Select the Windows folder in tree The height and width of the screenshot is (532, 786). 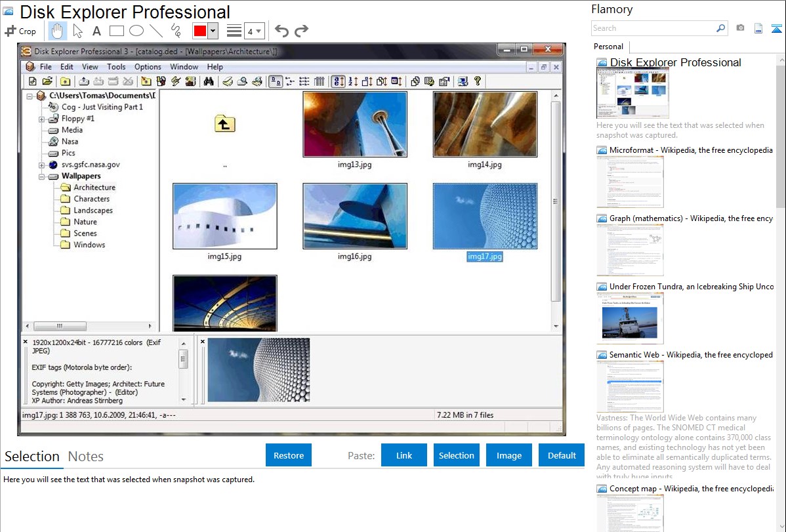coord(83,245)
